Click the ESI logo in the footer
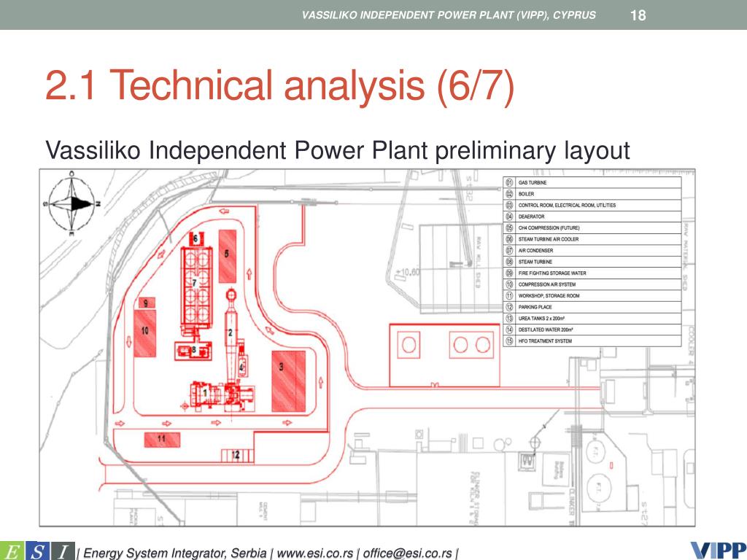 [x=37, y=551]
